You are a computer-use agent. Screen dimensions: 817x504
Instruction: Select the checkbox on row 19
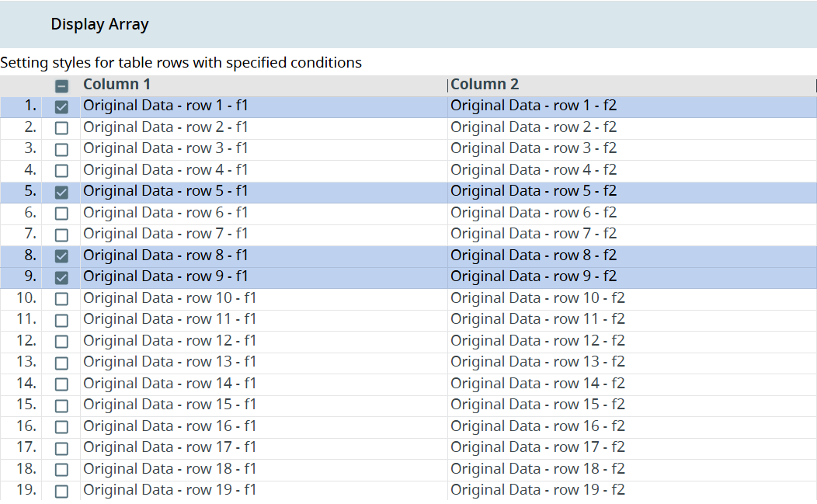pyautogui.click(x=62, y=492)
